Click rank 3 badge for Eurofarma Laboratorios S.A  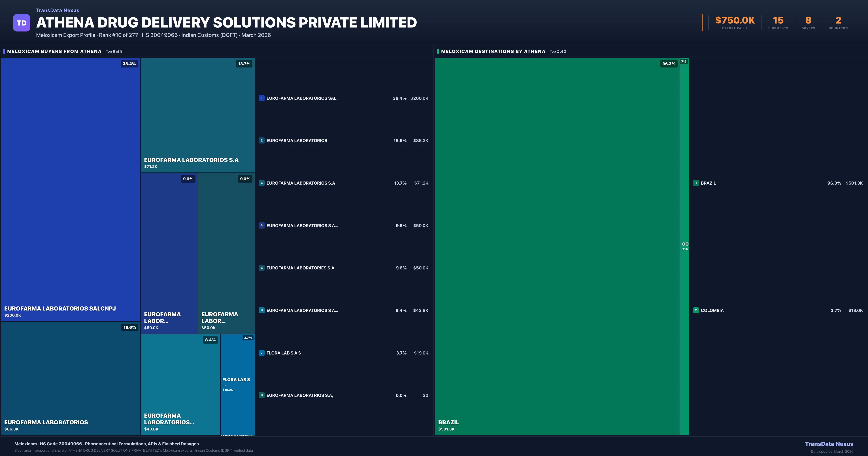(x=261, y=183)
